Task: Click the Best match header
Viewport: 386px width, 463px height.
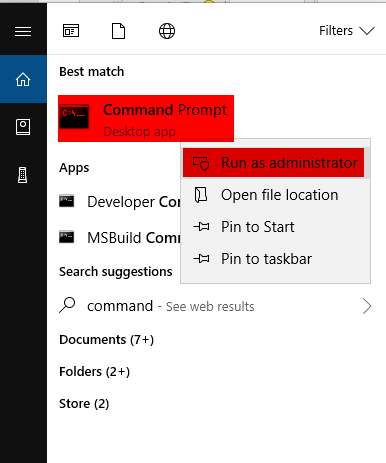Action: point(92,72)
